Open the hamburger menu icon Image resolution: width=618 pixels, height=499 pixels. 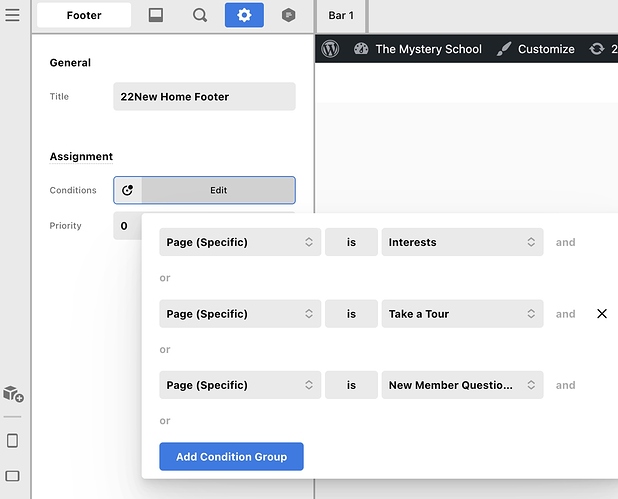pos(12,15)
